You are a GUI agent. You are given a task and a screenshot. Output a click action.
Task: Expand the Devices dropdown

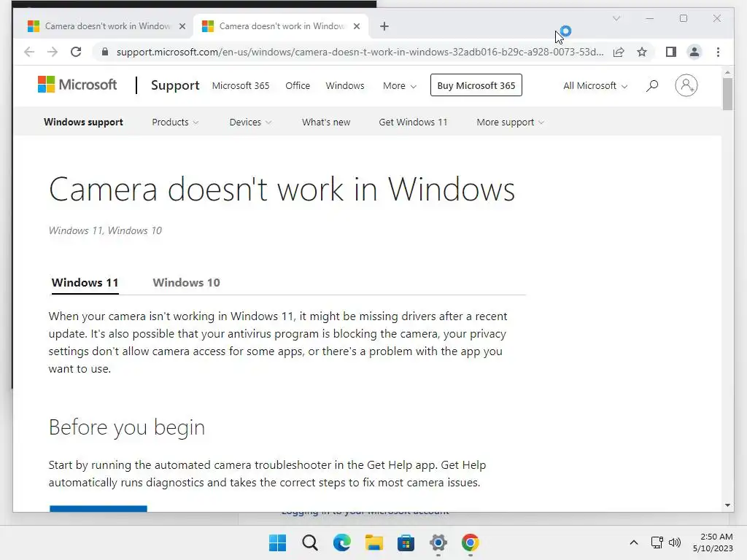[250, 122]
